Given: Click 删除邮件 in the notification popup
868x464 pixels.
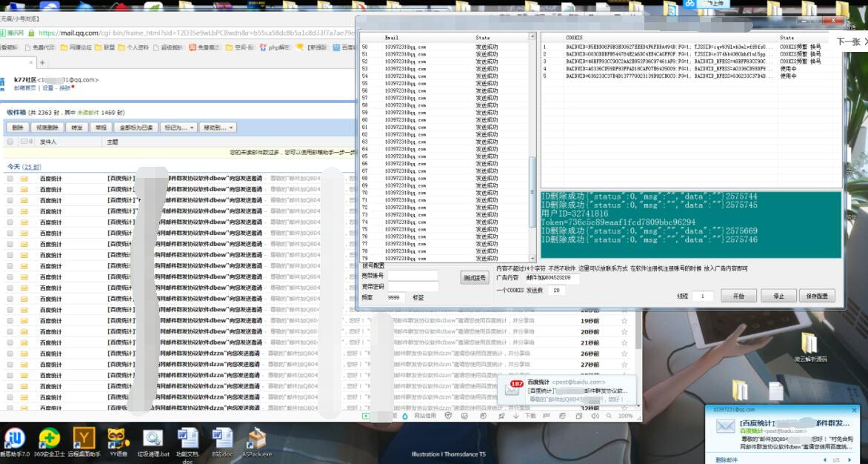Looking at the screenshot, I should click(x=727, y=460).
